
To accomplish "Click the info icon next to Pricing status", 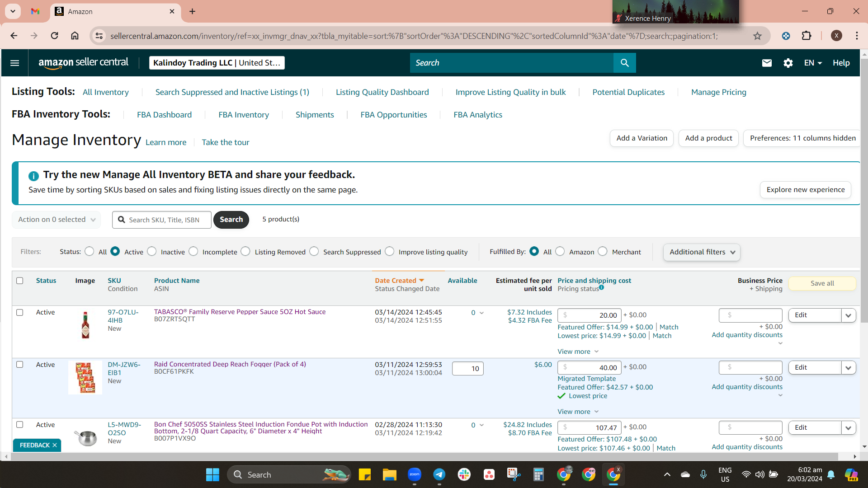I will click(601, 287).
